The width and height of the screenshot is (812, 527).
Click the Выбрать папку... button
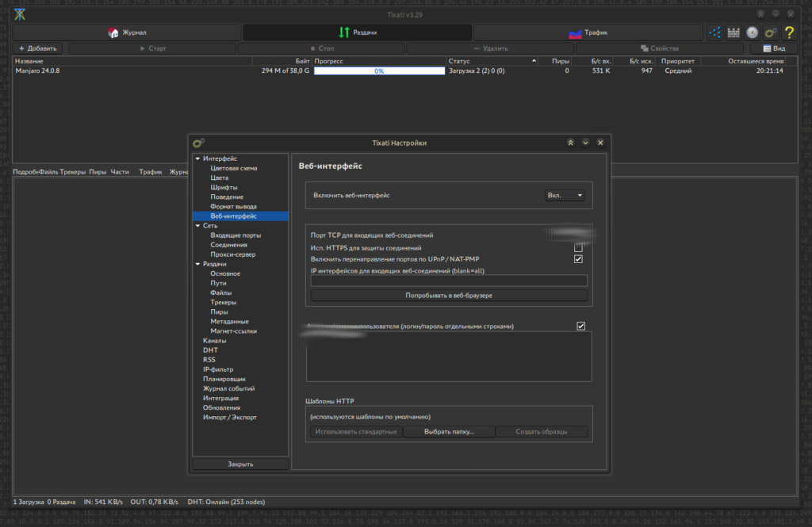coord(449,432)
